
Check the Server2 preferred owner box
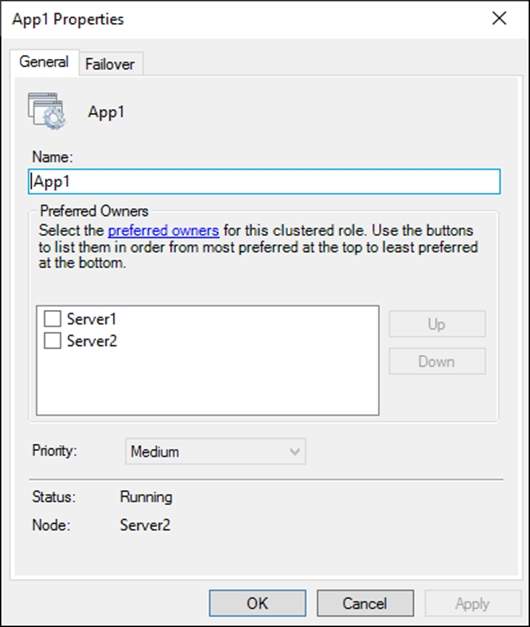tap(52, 341)
